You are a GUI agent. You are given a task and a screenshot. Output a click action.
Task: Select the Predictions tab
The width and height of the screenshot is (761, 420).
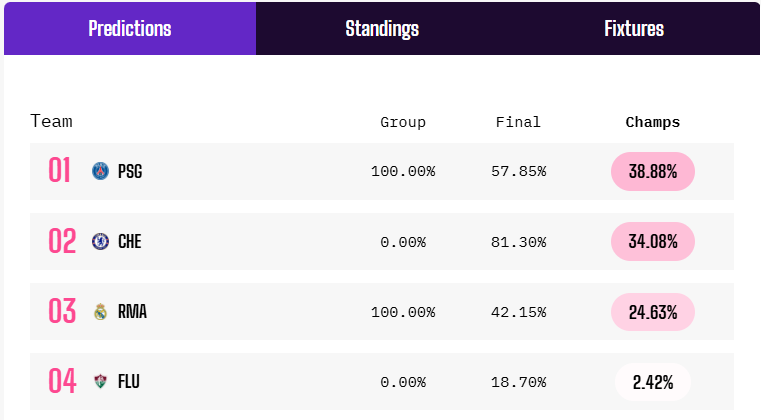coord(130,28)
